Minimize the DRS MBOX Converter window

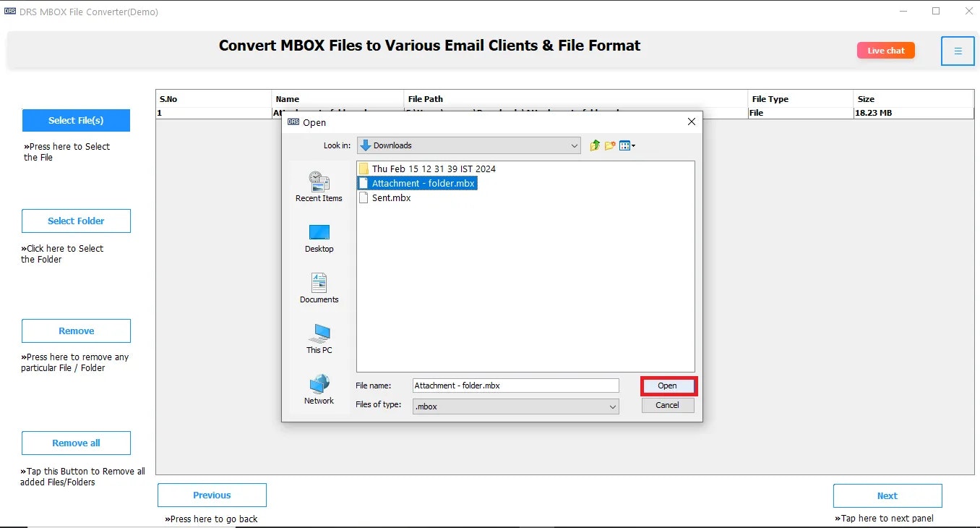pyautogui.click(x=904, y=11)
